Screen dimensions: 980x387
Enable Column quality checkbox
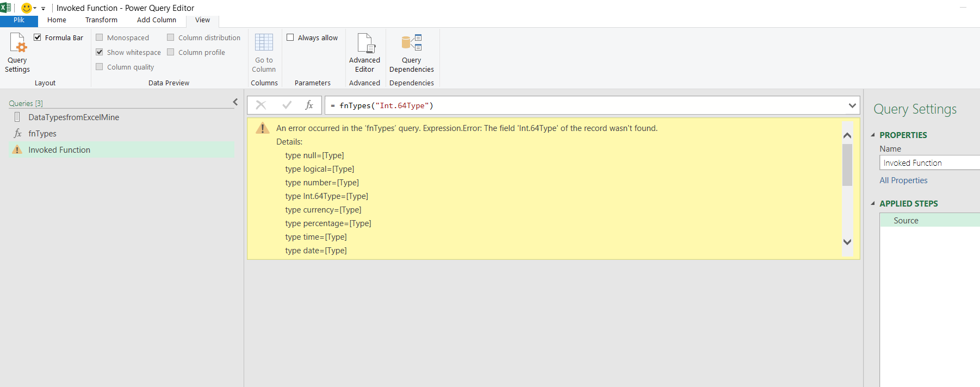pos(100,67)
